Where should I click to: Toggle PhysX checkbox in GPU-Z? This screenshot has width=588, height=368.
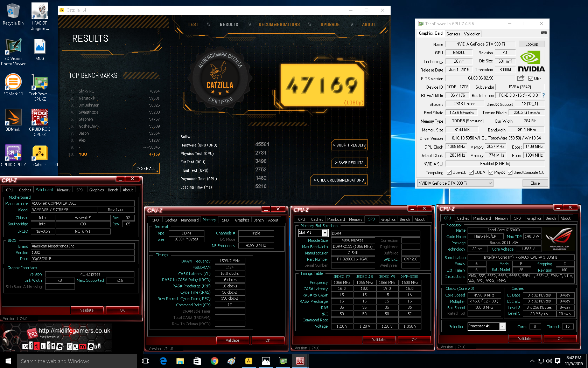click(491, 172)
